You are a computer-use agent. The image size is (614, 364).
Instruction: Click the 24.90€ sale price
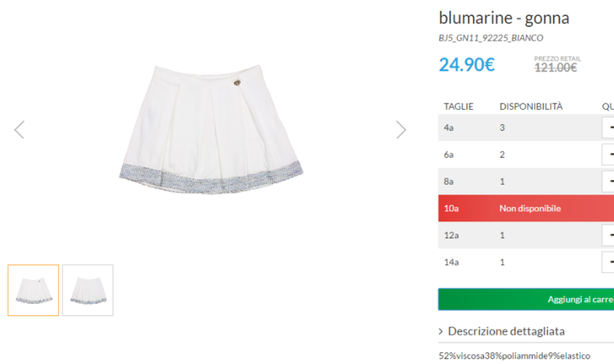coord(466,65)
